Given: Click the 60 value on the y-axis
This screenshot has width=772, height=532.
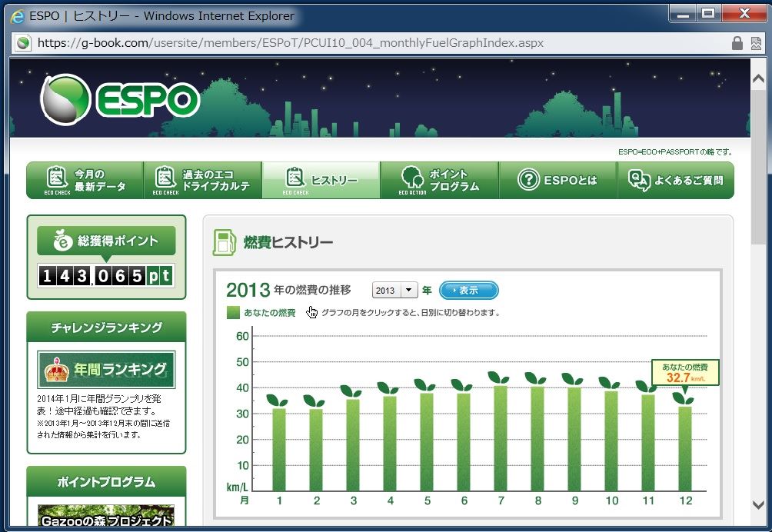Looking at the screenshot, I should pos(243,336).
